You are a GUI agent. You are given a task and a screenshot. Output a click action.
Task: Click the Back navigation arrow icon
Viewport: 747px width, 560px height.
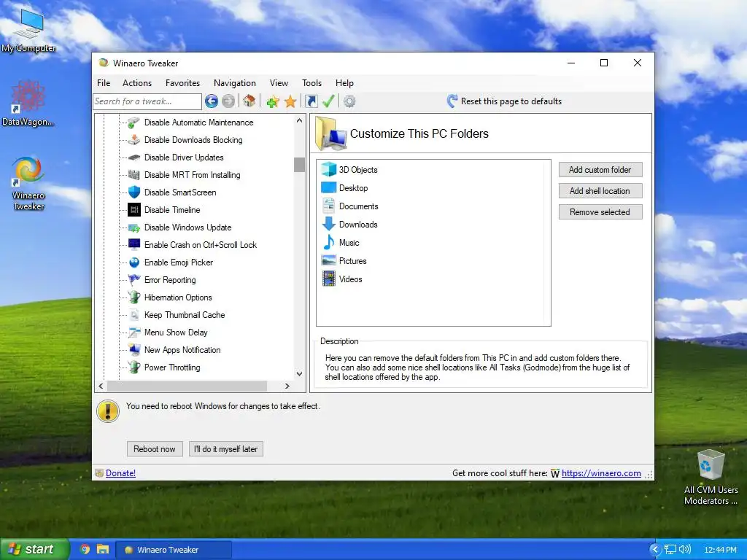coord(212,101)
